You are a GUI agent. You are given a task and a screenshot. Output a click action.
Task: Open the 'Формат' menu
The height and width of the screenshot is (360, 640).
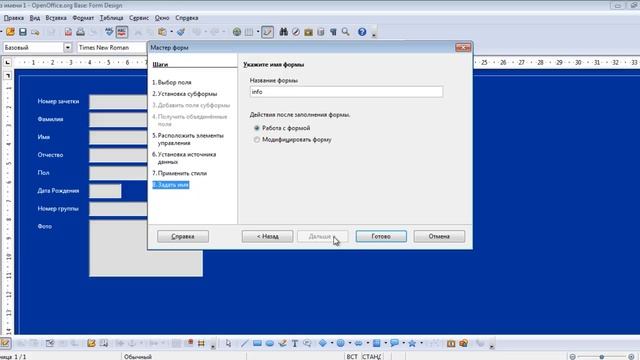[x=83, y=18]
